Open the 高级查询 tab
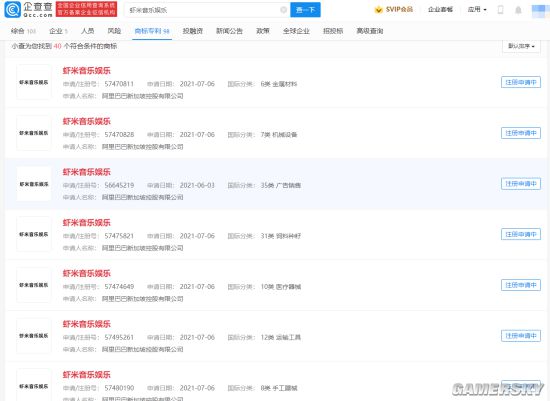The height and width of the screenshot is (401, 550). pos(370,31)
